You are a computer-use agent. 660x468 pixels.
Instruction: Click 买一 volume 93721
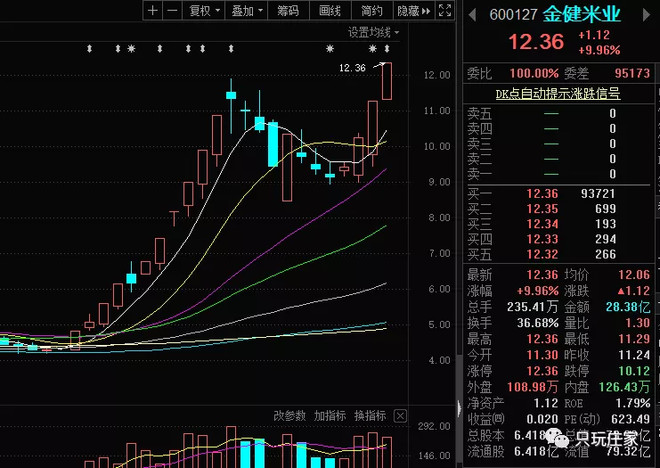coord(598,194)
